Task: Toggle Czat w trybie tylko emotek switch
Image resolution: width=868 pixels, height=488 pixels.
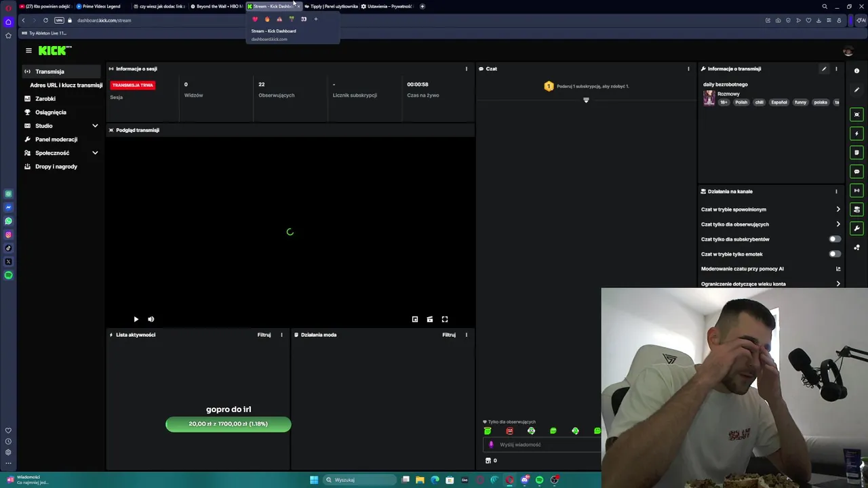Action: pyautogui.click(x=835, y=254)
